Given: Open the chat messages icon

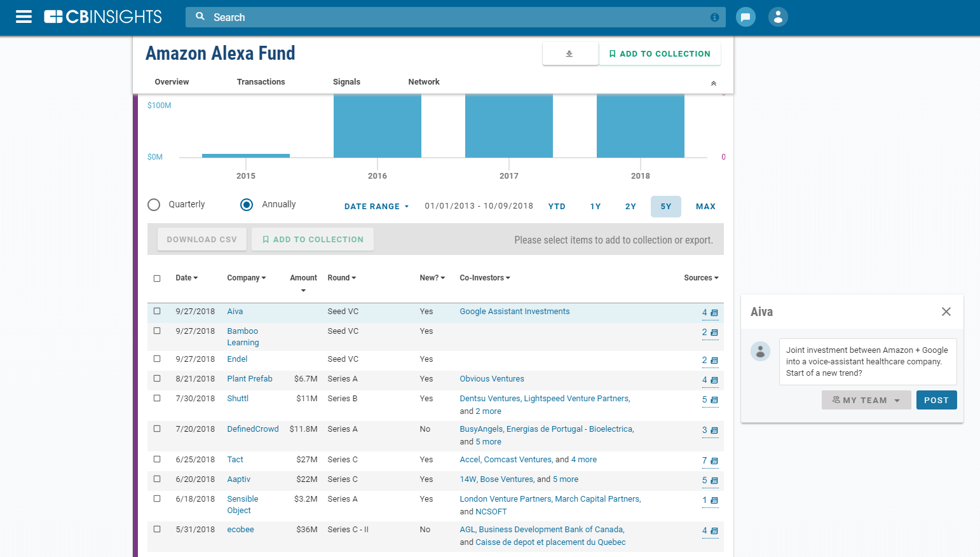Looking at the screenshot, I should tap(745, 17).
